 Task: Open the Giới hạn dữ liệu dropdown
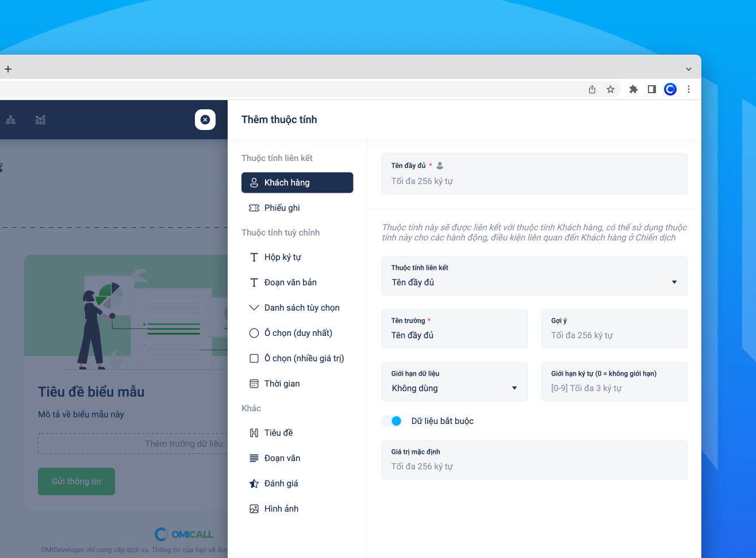pyautogui.click(x=455, y=382)
